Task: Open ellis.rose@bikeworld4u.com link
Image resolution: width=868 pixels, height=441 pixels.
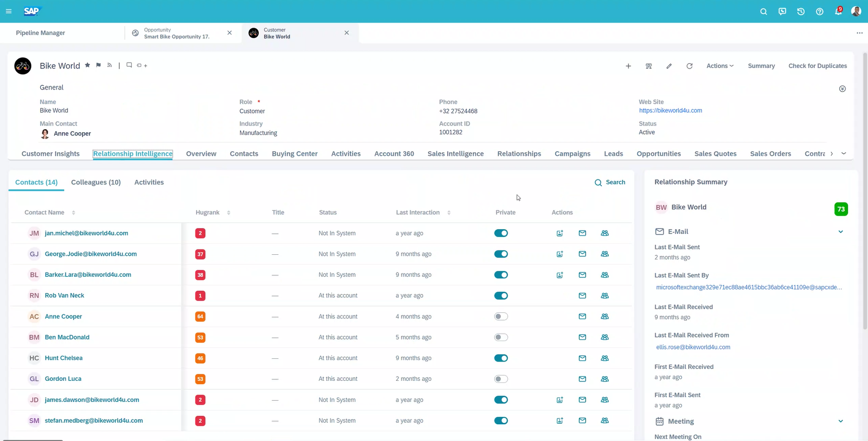Action: [x=693, y=347]
